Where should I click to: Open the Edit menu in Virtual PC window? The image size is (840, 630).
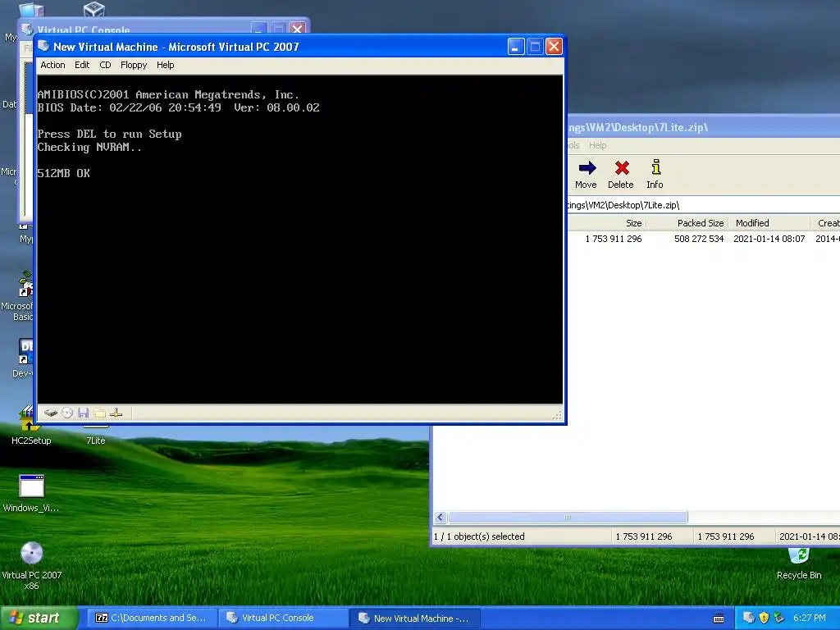tap(82, 65)
